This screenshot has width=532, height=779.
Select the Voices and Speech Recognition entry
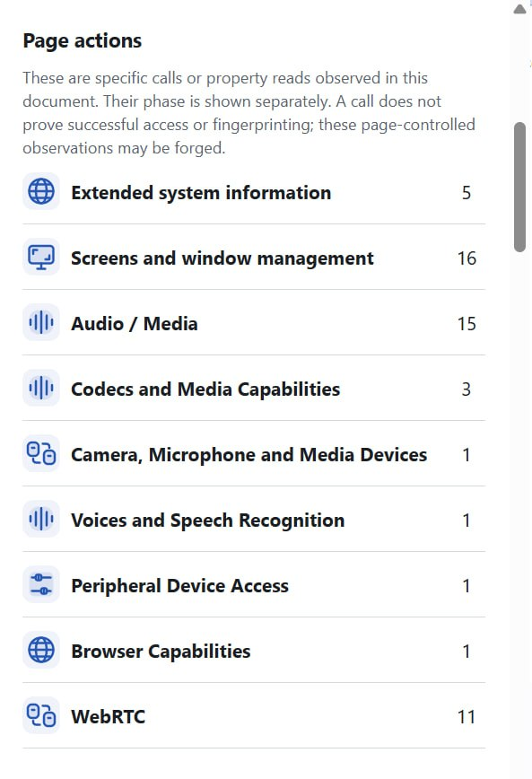pyautogui.click(x=254, y=520)
